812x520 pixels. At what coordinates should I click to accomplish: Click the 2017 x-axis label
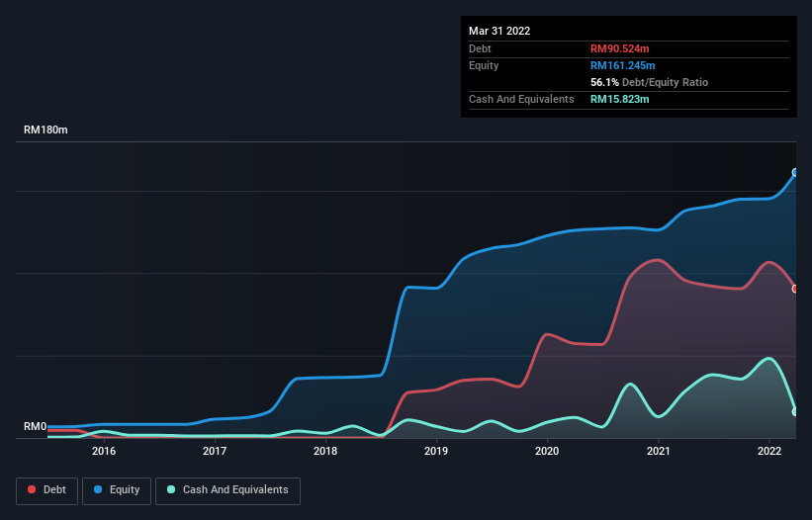pyautogui.click(x=215, y=451)
